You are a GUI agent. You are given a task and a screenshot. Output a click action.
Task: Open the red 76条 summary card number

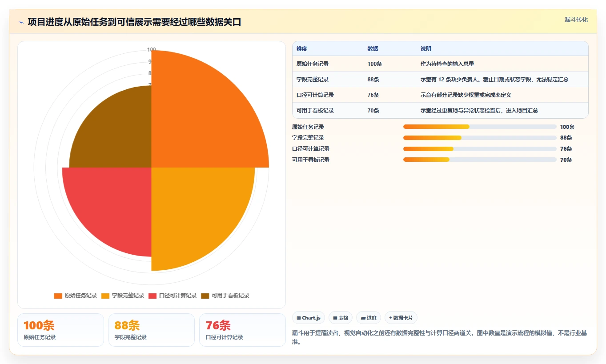pos(218,325)
